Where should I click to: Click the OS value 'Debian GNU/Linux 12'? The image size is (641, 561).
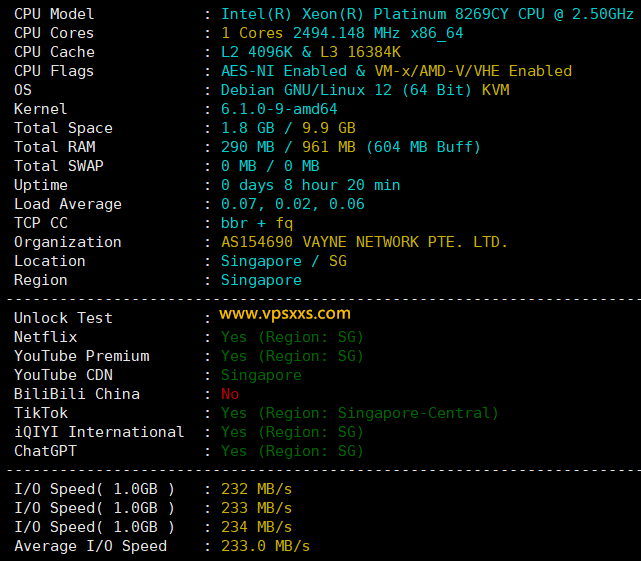(x=306, y=90)
